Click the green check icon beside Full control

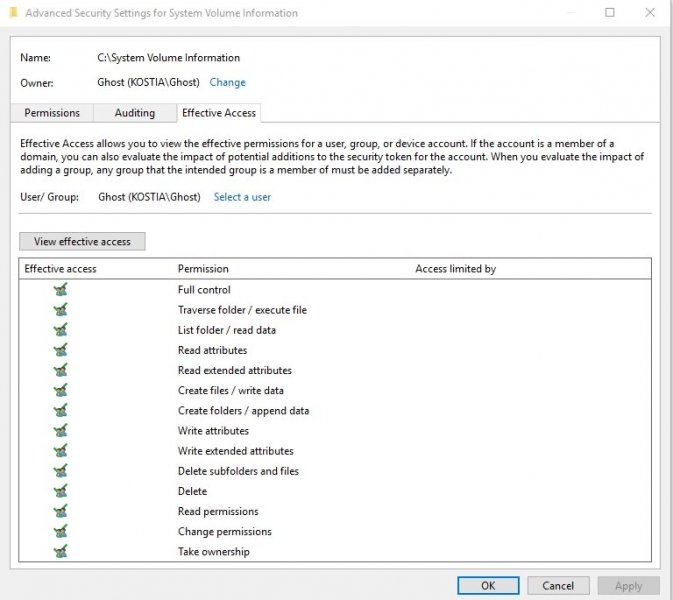[60, 290]
